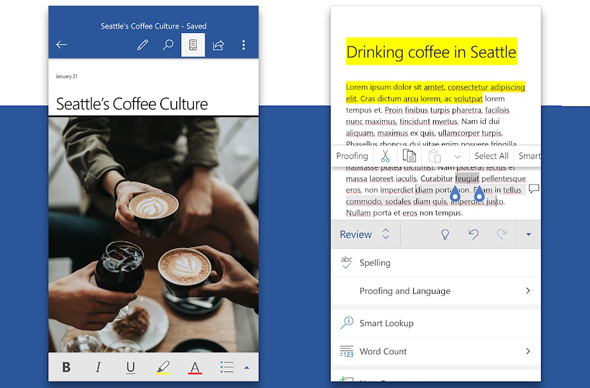Toggle the mobile view reading icon
Image resolution: width=590 pixels, height=388 pixels.
pyautogui.click(x=193, y=45)
